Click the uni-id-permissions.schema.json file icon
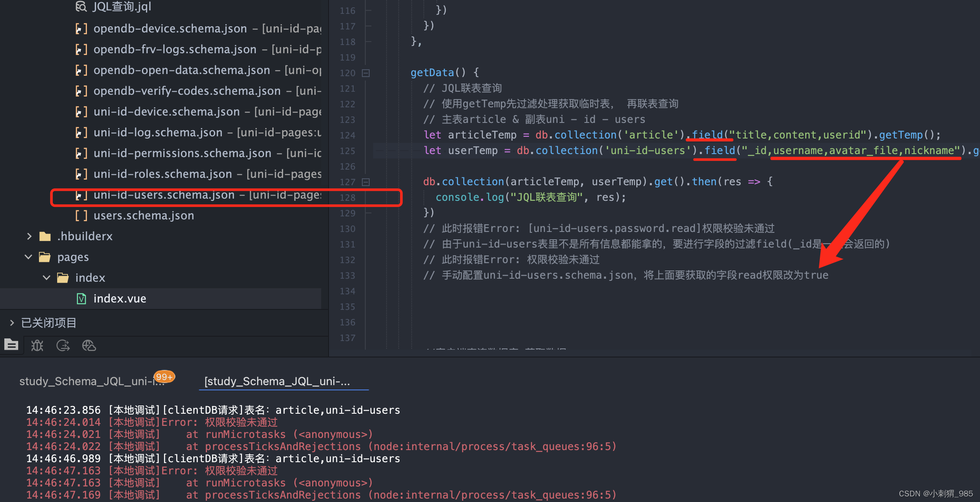The width and height of the screenshot is (980, 502). 81,153
